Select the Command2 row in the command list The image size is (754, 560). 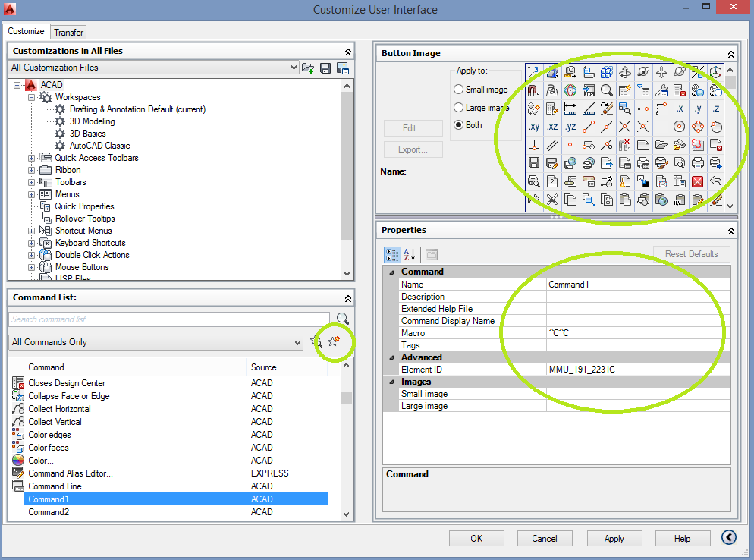pyautogui.click(x=176, y=512)
